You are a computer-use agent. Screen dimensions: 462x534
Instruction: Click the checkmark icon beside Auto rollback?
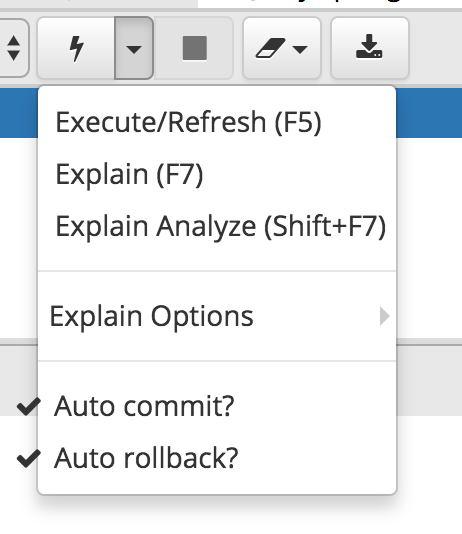click(29, 458)
